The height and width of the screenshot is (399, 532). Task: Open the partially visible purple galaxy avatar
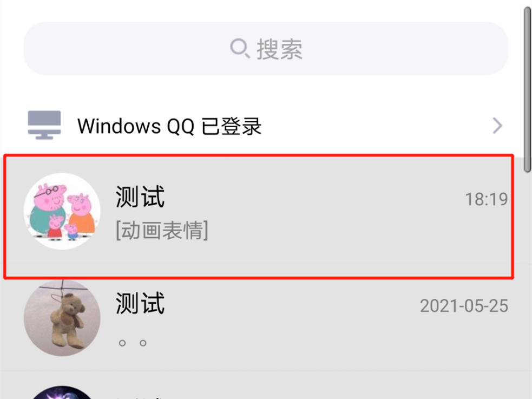click(62, 392)
